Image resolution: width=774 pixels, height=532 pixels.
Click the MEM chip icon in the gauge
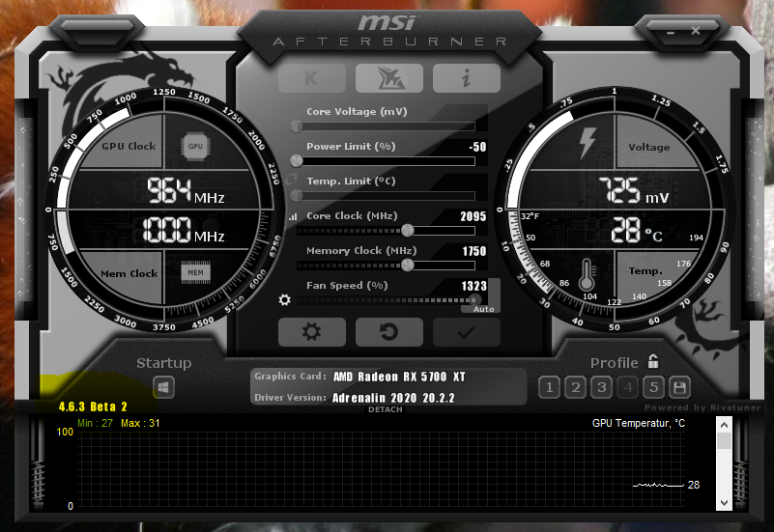point(195,272)
